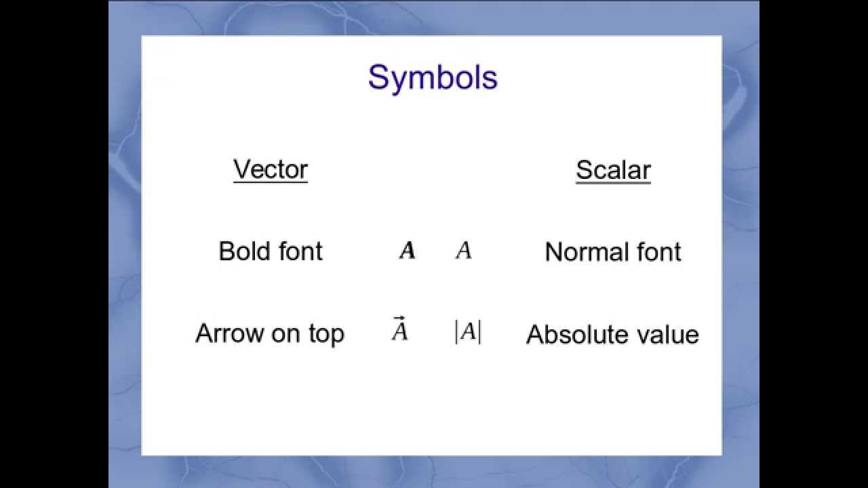The height and width of the screenshot is (488, 868).
Task: Click the "Normal font" label
Action: click(x=613, y=252)
